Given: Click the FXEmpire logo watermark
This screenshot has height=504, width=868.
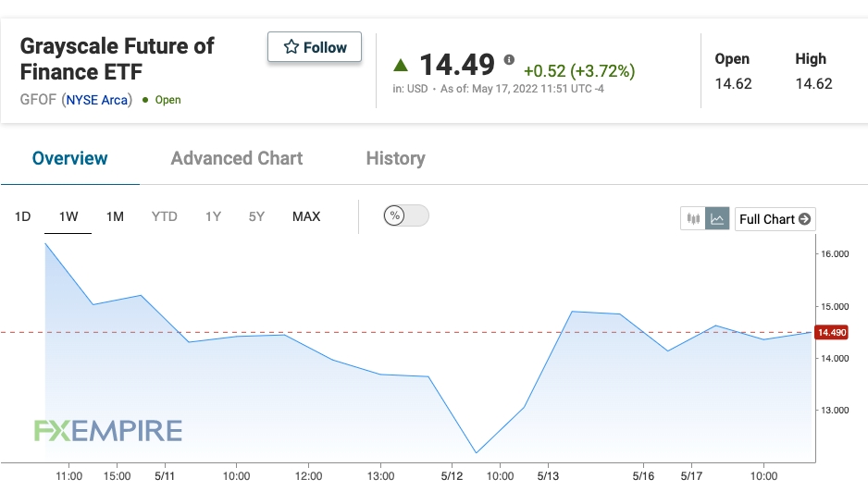Looking at the screenshot, I should click(x=108, y=430).
